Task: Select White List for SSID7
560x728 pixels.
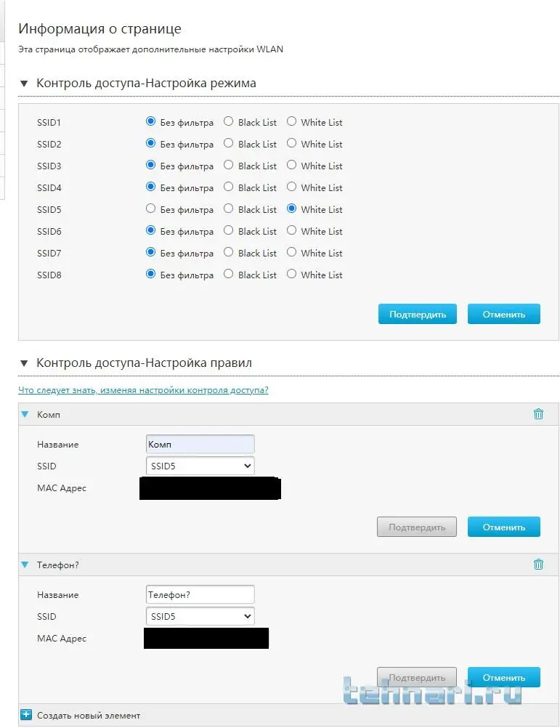Action: coord(291,252)
